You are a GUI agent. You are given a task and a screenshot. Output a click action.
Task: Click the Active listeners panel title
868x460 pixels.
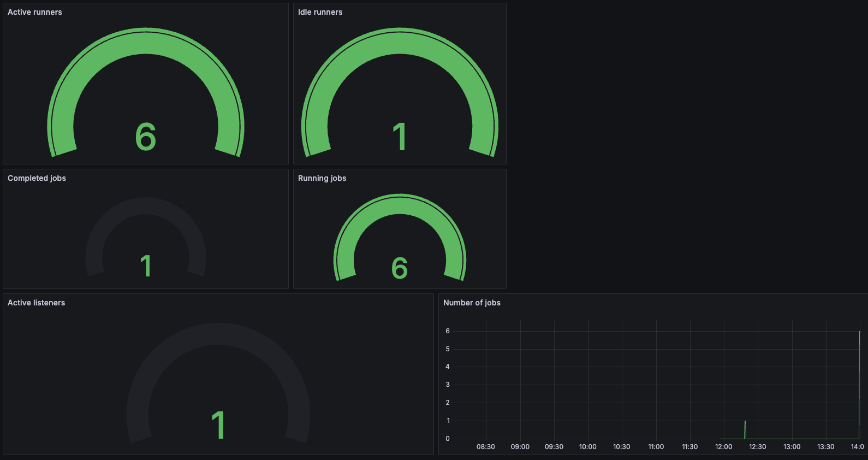coord(36,303)
